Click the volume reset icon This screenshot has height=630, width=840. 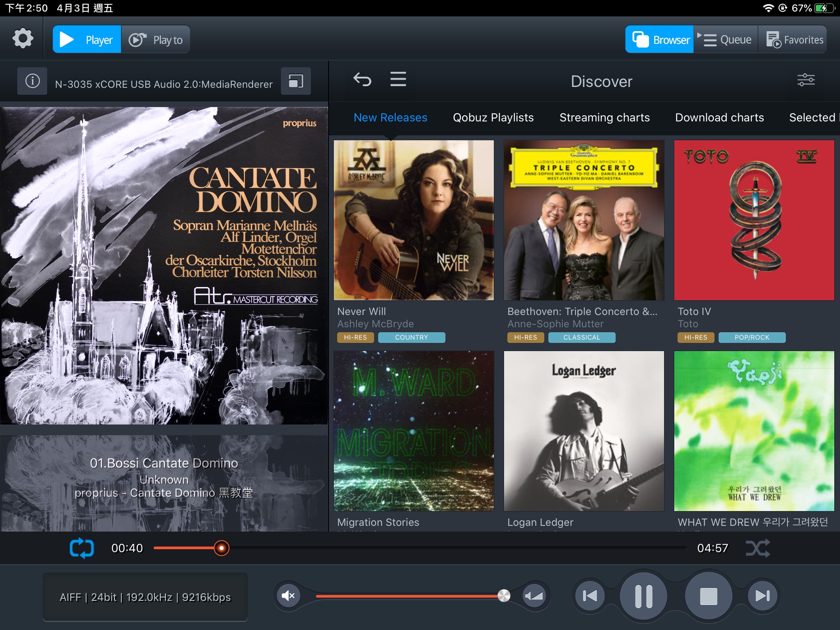click(534, 596)
